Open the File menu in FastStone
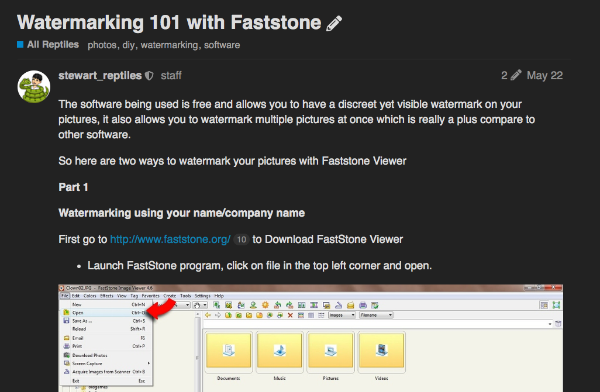 coord(65,296)
